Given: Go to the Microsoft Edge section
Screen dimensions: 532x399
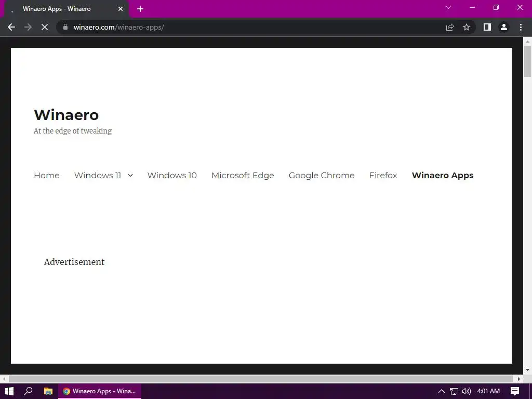Looking at the screenshot, I should [x=243, y=176].
